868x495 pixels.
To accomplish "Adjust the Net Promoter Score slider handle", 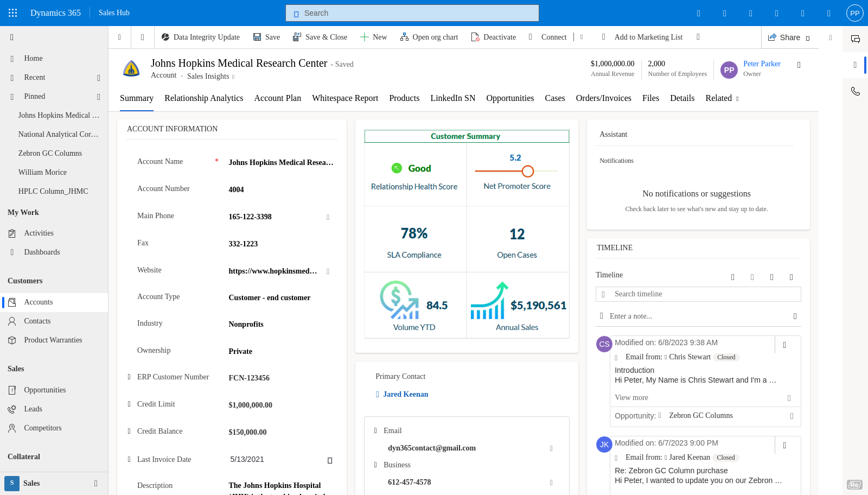I will pyautogui.click(x=527, y=171).
